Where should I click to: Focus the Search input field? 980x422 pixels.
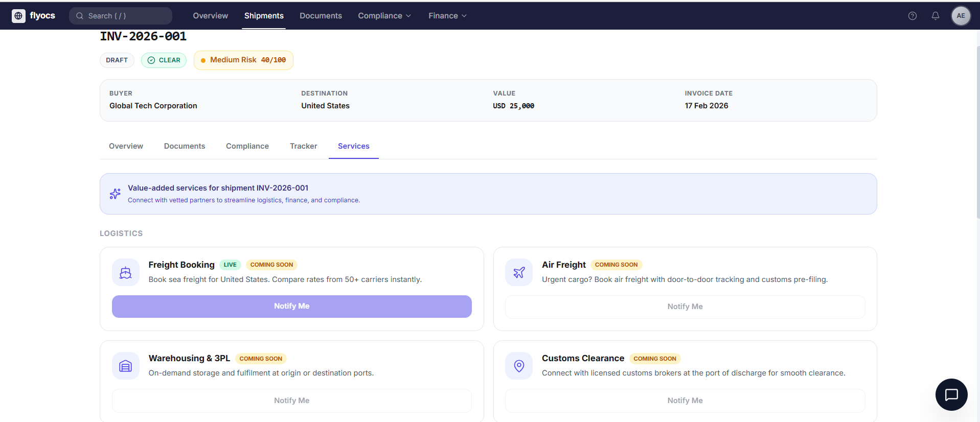coord(121,16)
